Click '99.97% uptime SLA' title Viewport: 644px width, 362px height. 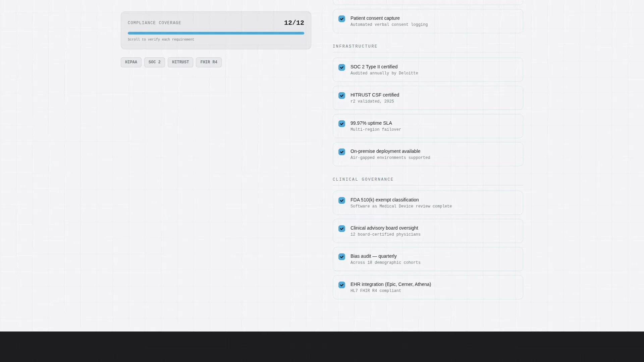pyautogui.click(x=371, y=123)
